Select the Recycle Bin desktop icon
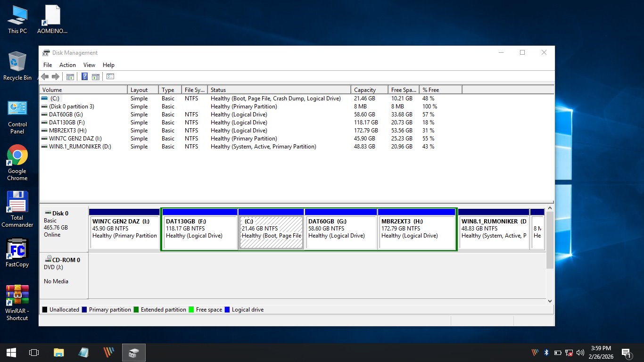 17,66
